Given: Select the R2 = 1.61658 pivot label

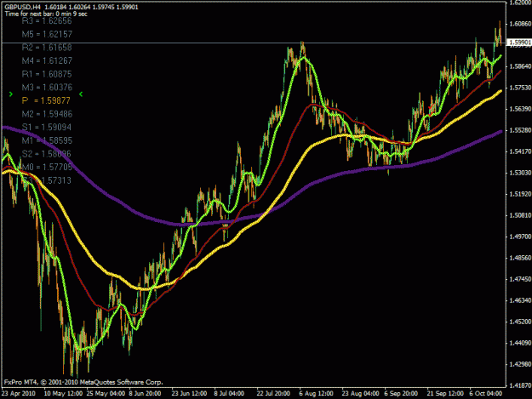Looking at the screenshot, I should 47,48.
